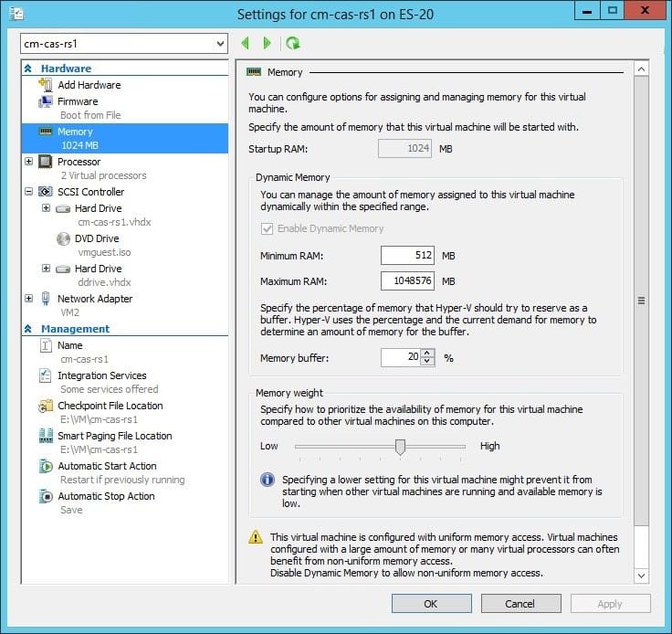The image size is (672, 634).
Task: Toggle the Enable Dynamic Memory checkbox
Action: (267, 228)
